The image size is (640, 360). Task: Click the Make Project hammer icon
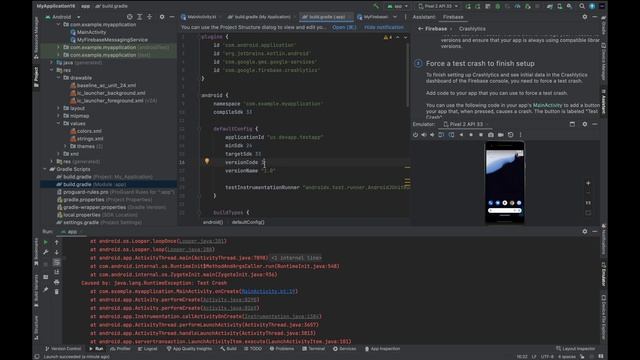376,6
